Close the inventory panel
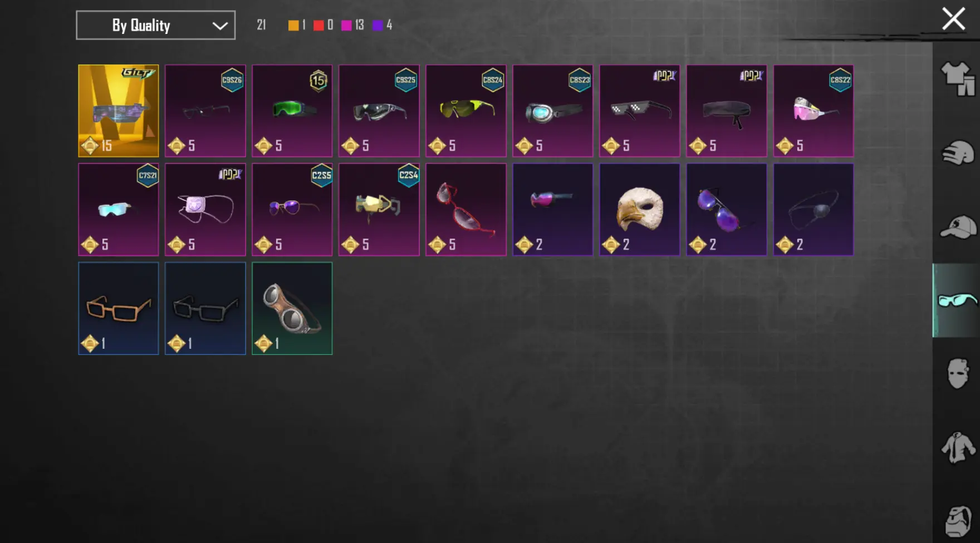This screenshot has width=980, height=543. (953, 19)
